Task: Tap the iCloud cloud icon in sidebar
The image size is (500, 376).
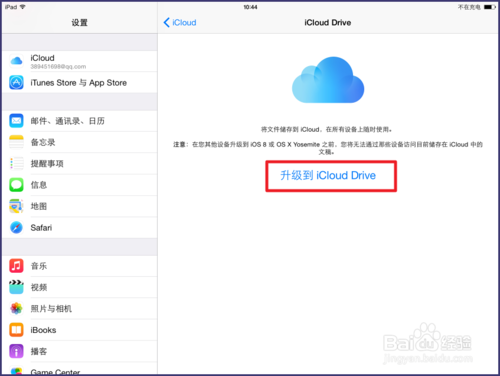Action: pos(16,61)
